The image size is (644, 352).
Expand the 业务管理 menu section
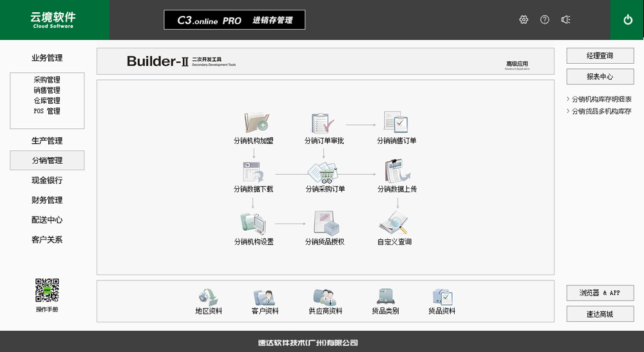point(47,58)
